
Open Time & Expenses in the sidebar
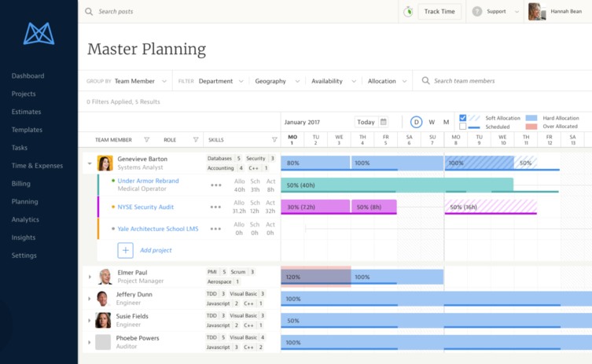coord(37,166)
